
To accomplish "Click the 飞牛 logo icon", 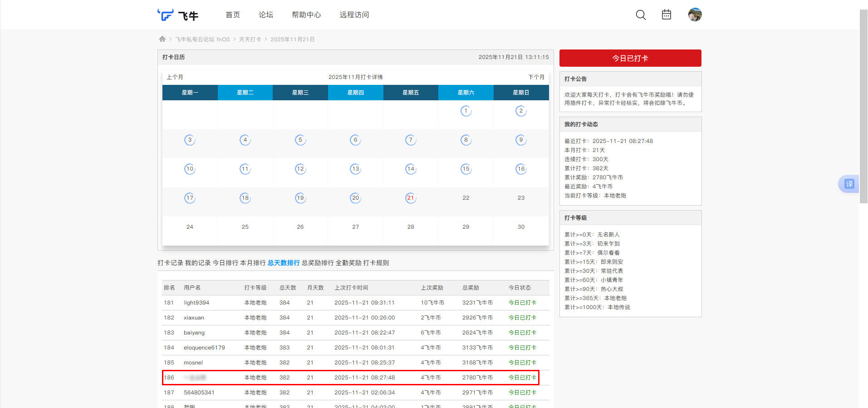I will click(x=166, y=15).
